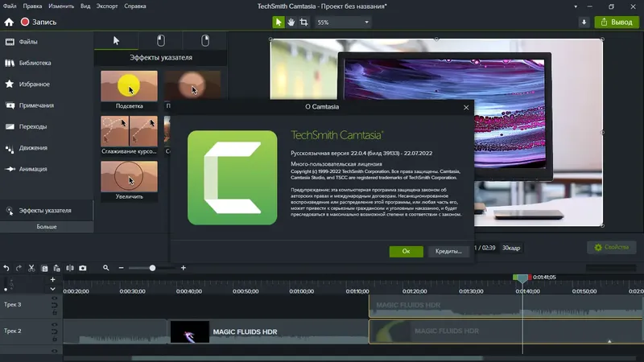The height and width of the screenshot is (362, 644).
Task: Toggle eye icon of track below Трек 2
Action: pyautogui.click(x=54, y=351)
